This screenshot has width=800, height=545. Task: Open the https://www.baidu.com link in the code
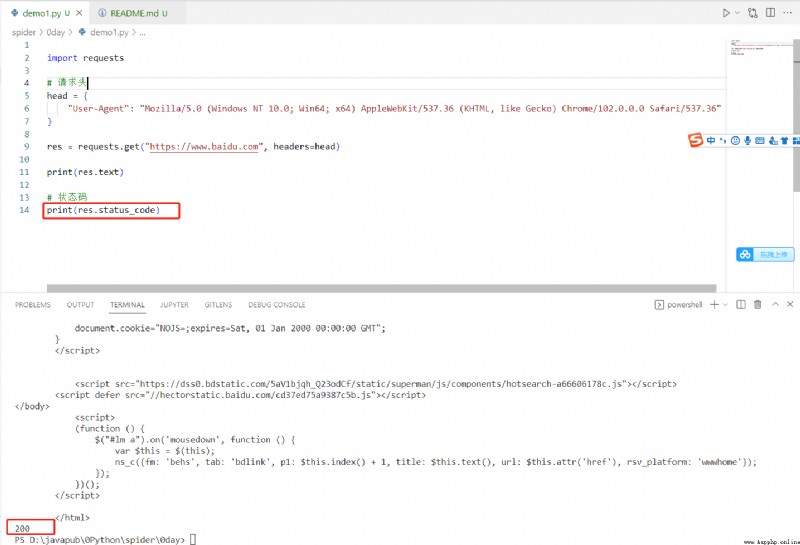204,147
